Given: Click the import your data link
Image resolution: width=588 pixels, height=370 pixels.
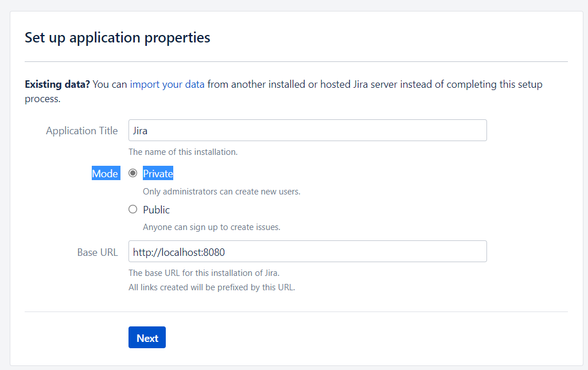Looking at the screenshot, I should tap(167, 84).
